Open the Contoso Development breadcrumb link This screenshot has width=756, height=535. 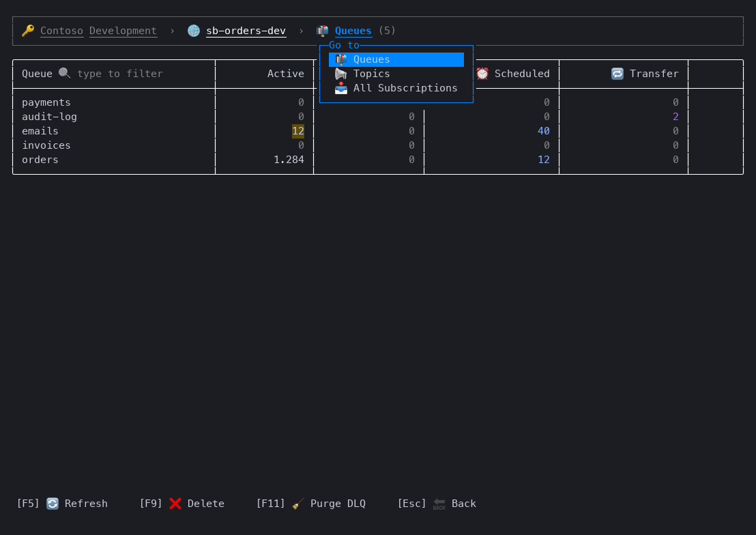98,31
